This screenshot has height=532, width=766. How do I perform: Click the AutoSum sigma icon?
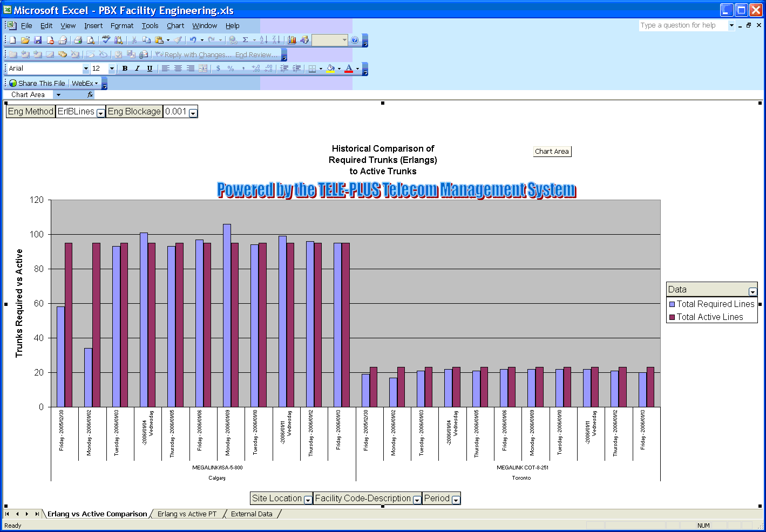coord(245,40)
